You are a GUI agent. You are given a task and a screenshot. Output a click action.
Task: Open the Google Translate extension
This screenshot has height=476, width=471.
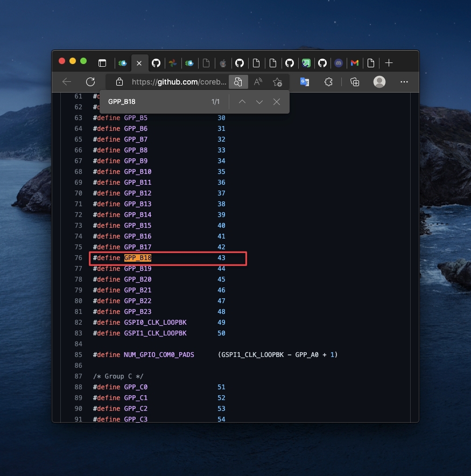pyautogui.click(x=305, y=82)
